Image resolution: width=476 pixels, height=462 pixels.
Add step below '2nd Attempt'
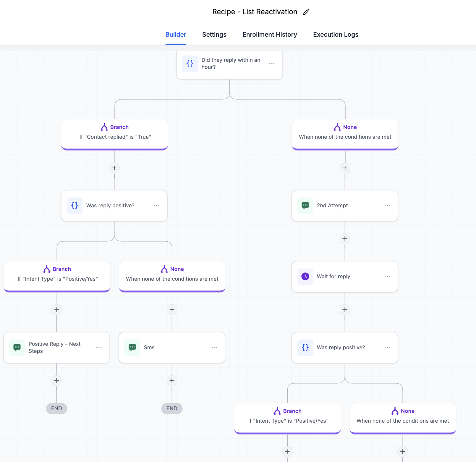click(345, 239)
